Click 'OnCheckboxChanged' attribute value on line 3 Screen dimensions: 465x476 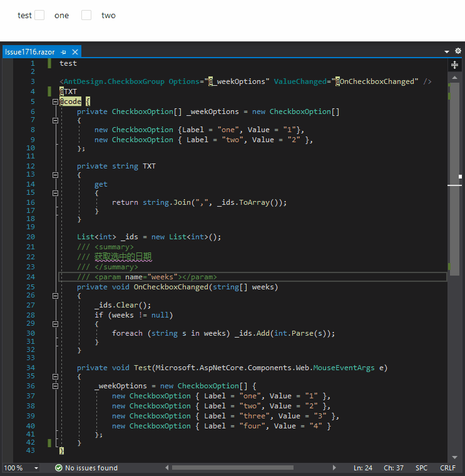(x=379, y=81)
